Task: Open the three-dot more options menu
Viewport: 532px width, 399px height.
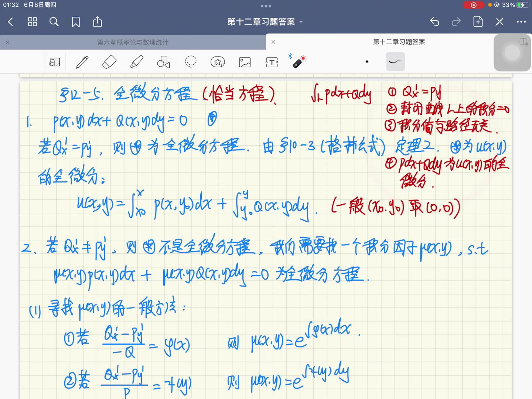Action: tap(521, 22)
